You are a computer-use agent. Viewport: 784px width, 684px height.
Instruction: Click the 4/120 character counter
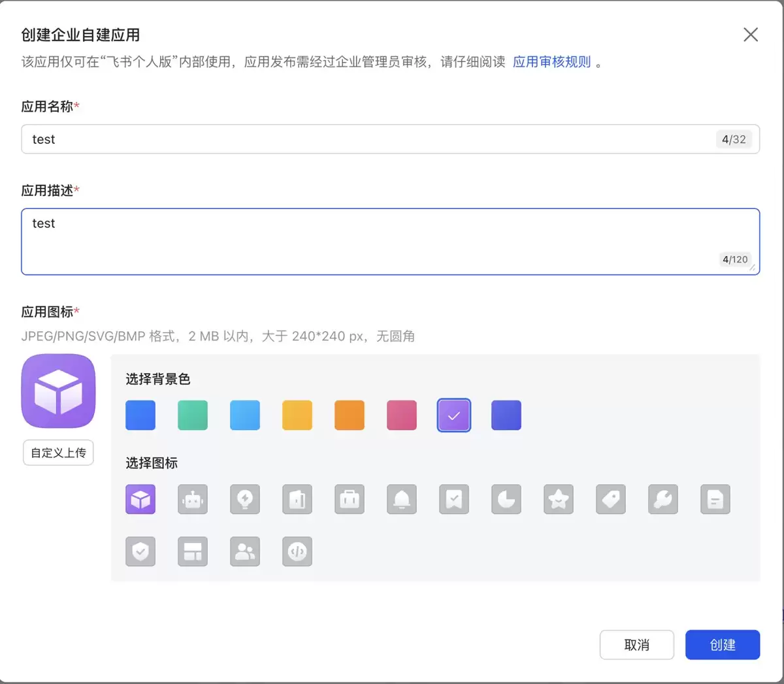point(735,259)
